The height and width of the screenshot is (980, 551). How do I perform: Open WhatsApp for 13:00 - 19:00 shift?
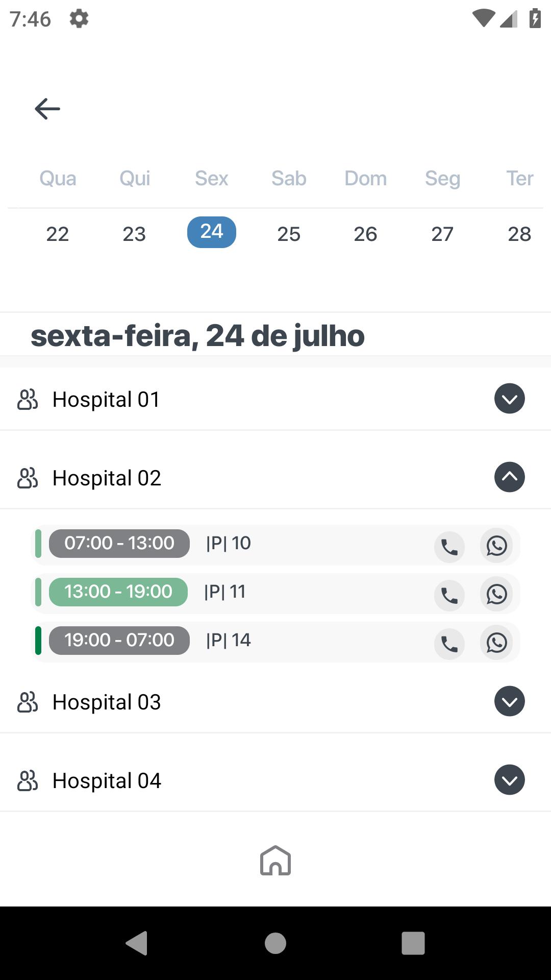(496, 594)
